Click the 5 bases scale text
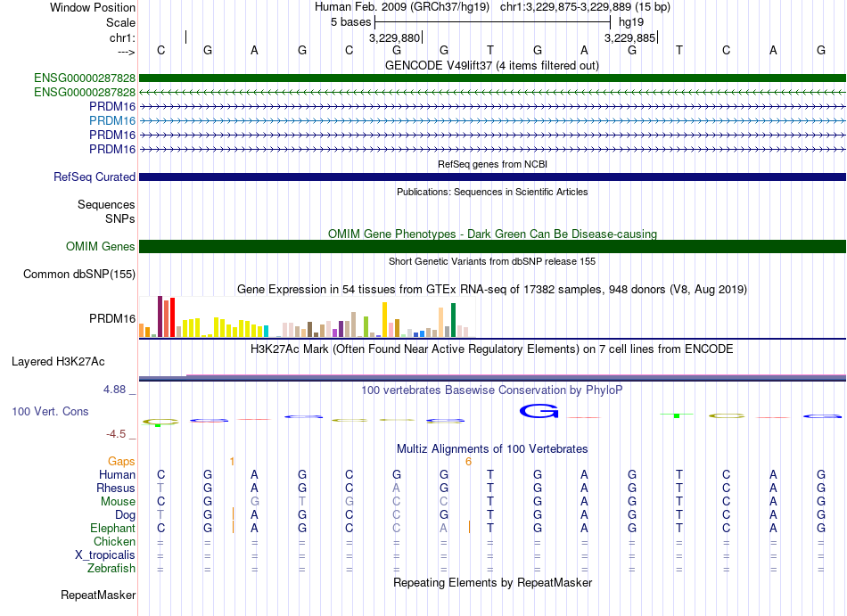 (351, 22)
